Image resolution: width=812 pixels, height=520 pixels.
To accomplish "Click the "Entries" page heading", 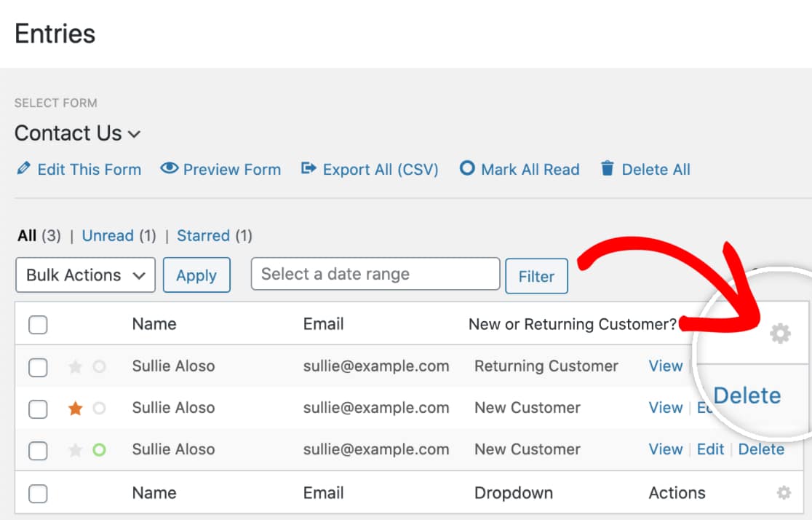I will pyautogui.click(x=55, y=34).
